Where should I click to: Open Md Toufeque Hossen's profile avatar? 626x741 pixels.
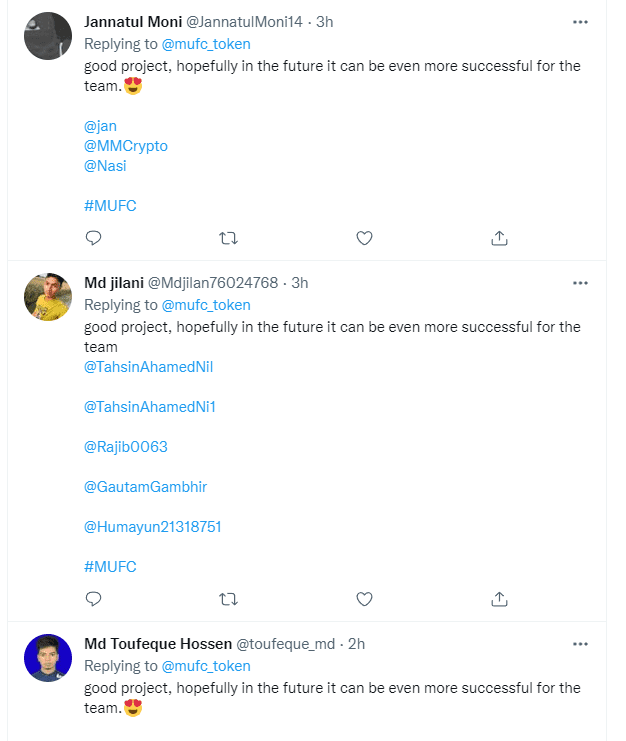click(48, 658)
